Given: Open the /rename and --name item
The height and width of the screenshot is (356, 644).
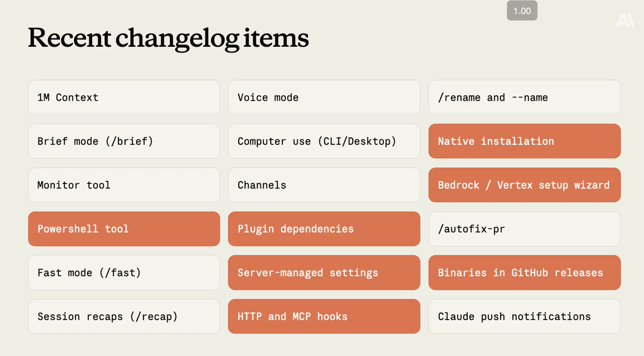Looking at the screenshot, I should coord(525,97).
